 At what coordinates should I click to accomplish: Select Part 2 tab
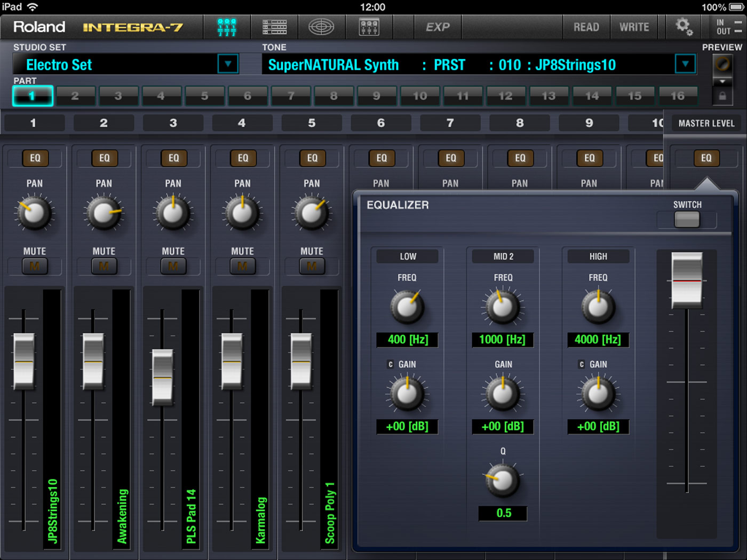pos(75,96)
